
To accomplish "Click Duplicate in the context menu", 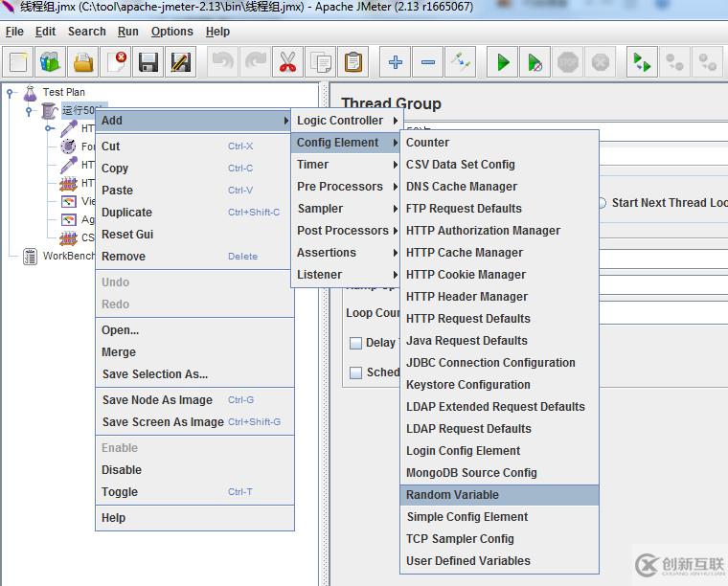I will tap(127, 213).
